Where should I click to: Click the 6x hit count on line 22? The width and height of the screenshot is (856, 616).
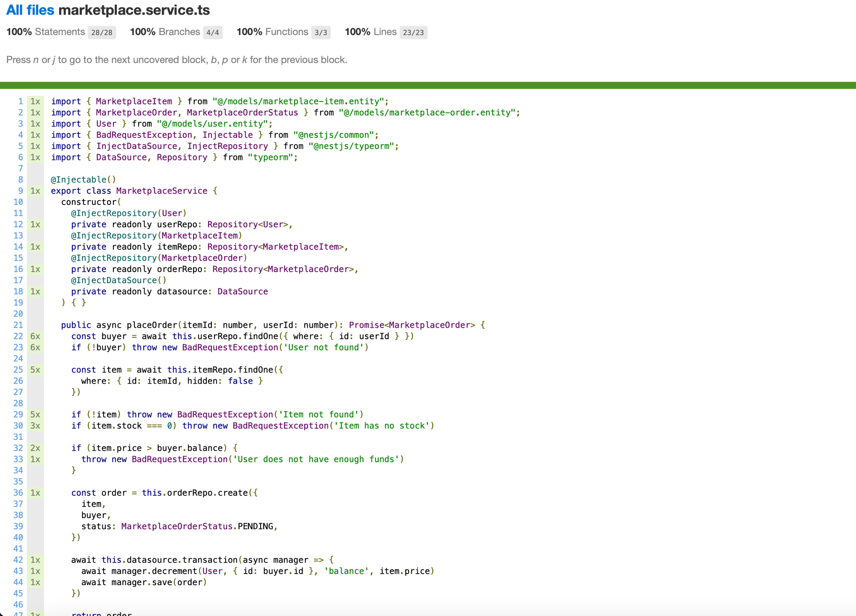35,336
